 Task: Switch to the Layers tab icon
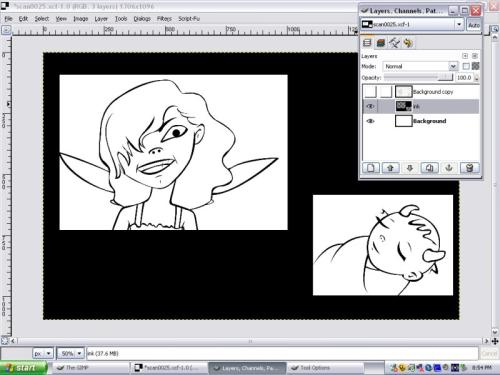(367, 43)
